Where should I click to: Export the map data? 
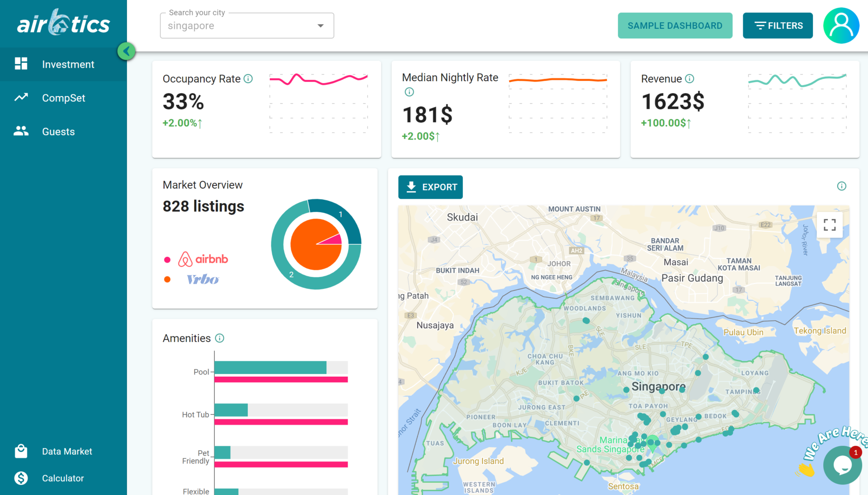point(430,187)
